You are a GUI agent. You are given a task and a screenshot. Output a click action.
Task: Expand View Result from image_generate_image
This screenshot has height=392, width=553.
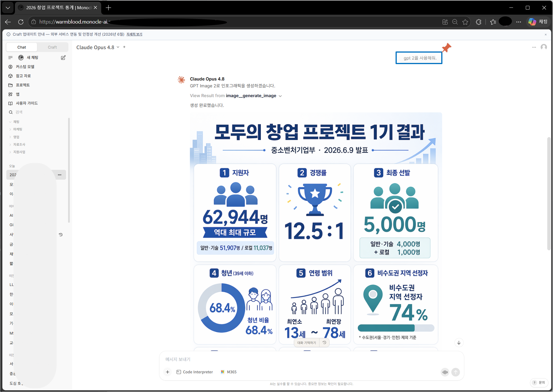(236, 96)
